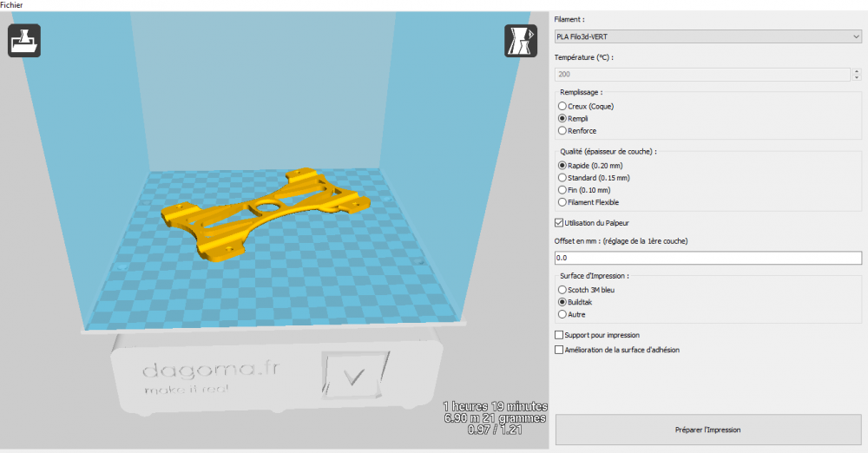Viewport: 868px width, 453px height.
Task: Decrease temperature with the stepper down arrow
Action: tap(857, 77)
